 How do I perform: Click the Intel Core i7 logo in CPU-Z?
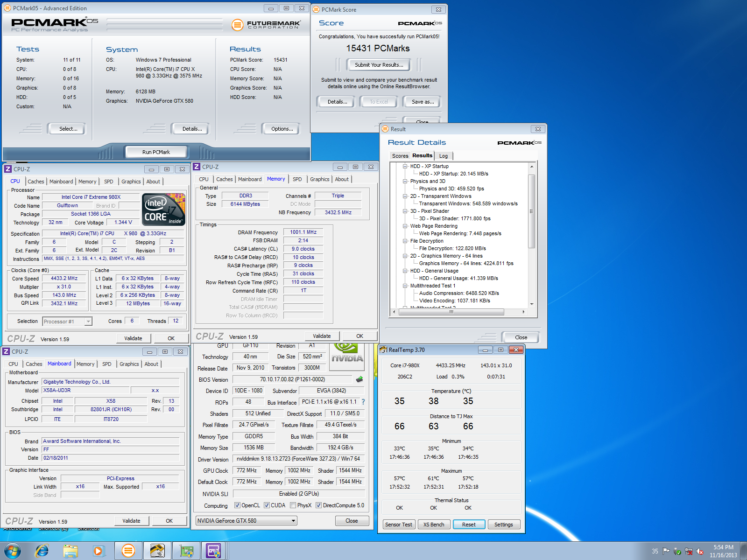pos(164,210)
